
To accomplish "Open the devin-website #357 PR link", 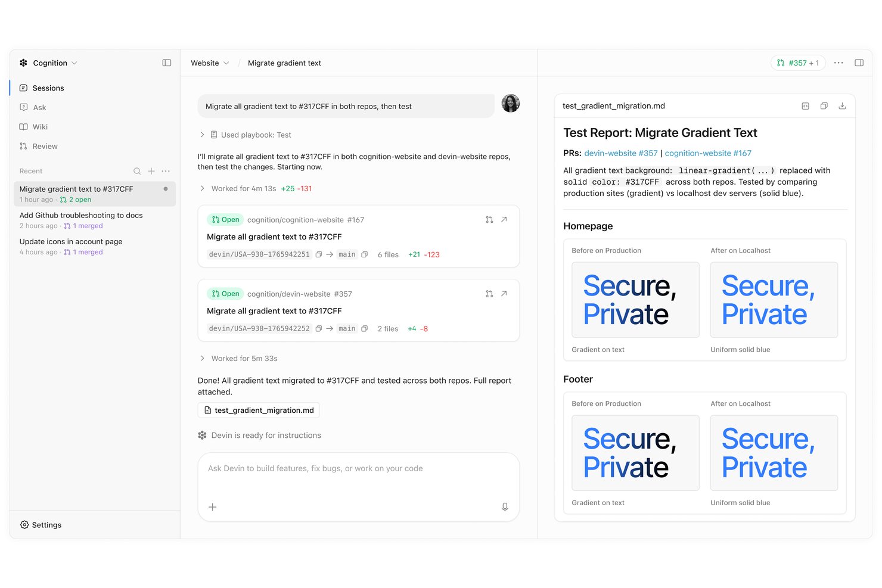I will pos(621,153).
